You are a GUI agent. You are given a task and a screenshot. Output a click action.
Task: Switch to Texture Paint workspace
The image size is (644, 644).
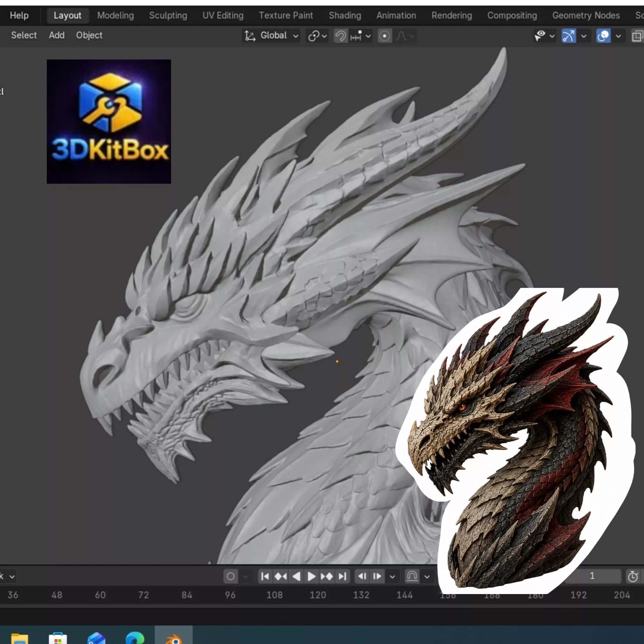[286, 15]
